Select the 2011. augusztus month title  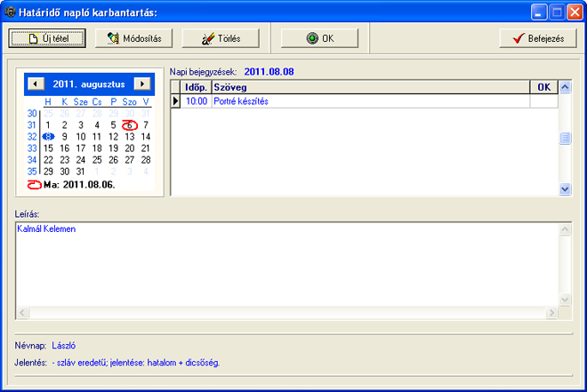(89, 84)
